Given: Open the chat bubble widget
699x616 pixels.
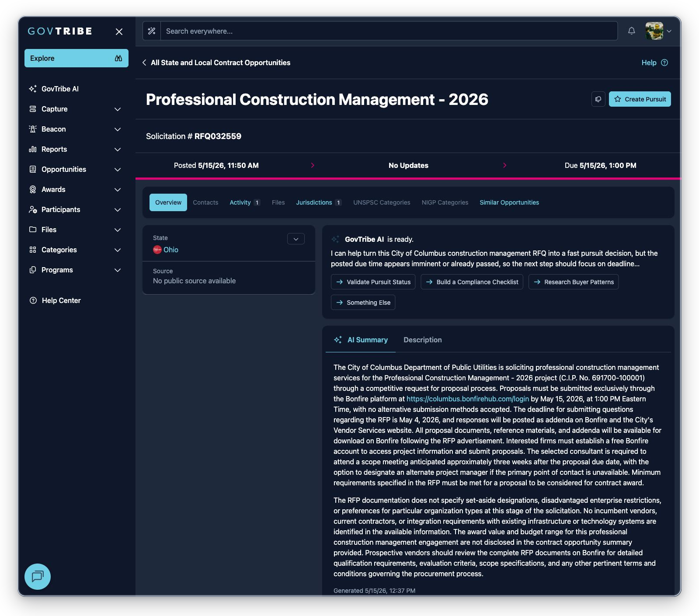Looking at the screenshot, I should pos(38,576).
